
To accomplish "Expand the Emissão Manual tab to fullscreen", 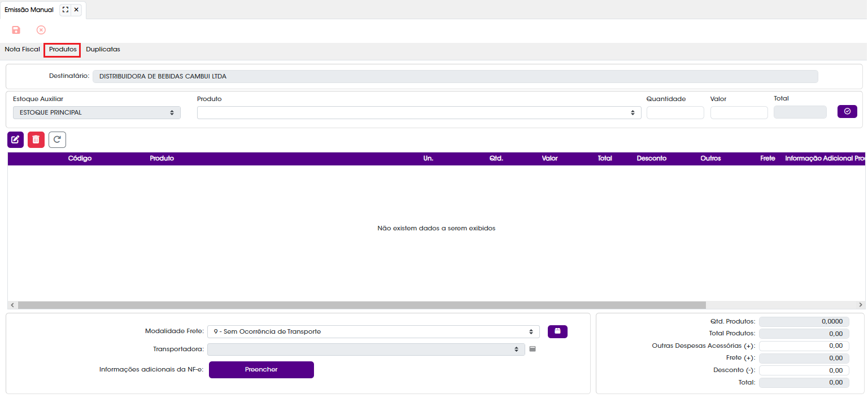I will pyautogui.click(x=66, y=10).
